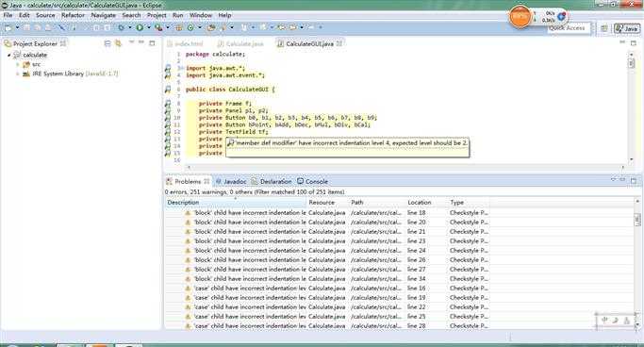Sort by the Resource column header
The width and height of the screenshot is (644, 347).
pyautogui.click(x=327, y=203)
